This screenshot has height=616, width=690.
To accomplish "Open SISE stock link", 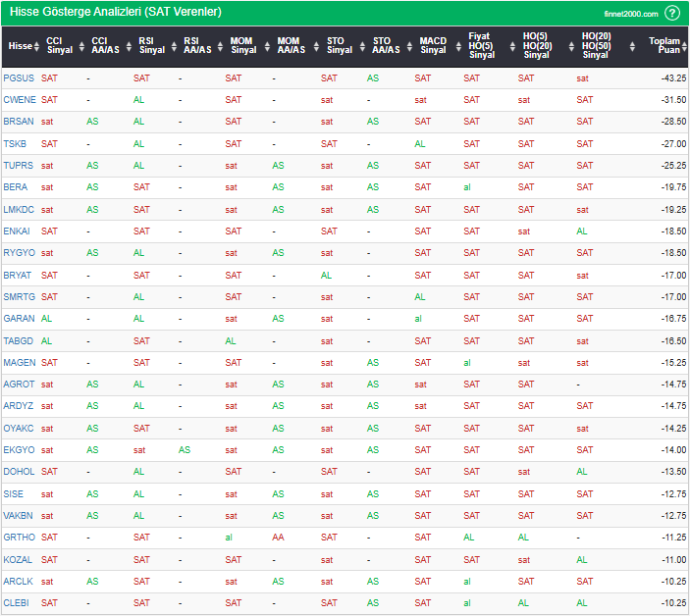I will [13, 494].
